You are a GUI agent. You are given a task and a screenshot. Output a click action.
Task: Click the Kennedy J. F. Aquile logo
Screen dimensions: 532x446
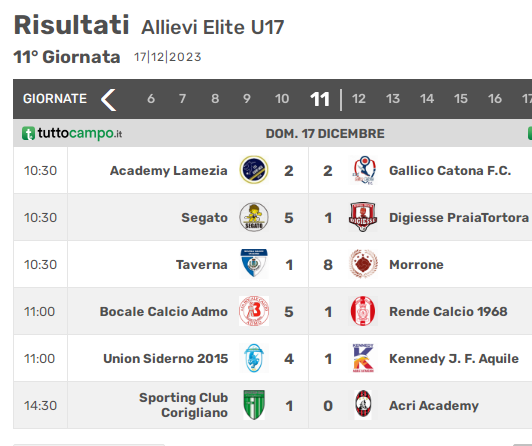pos(363,358)
